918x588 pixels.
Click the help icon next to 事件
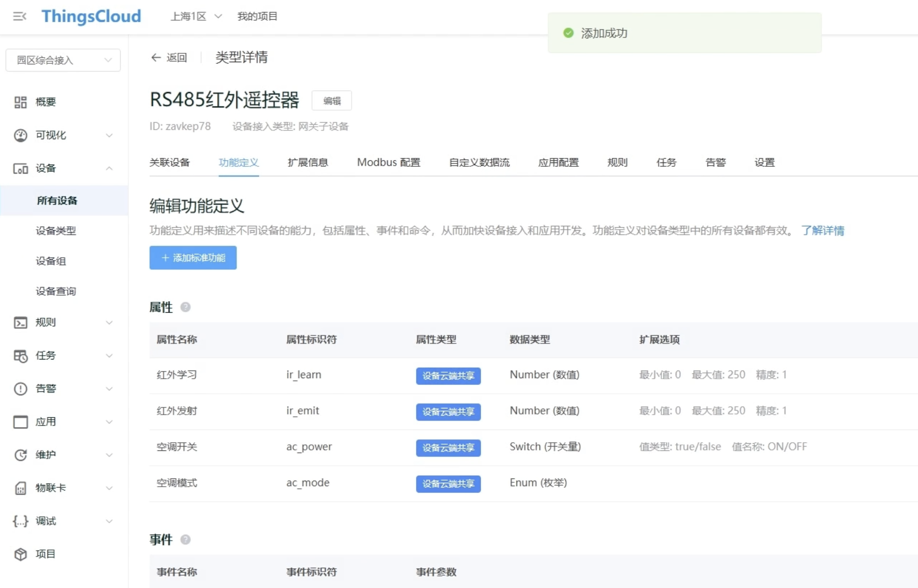(186, 540)
